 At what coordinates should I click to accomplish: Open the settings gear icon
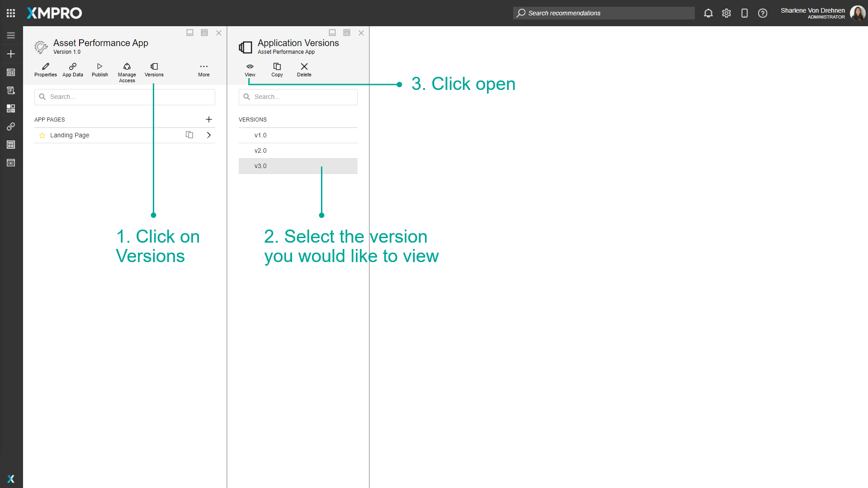pos(726,13)
